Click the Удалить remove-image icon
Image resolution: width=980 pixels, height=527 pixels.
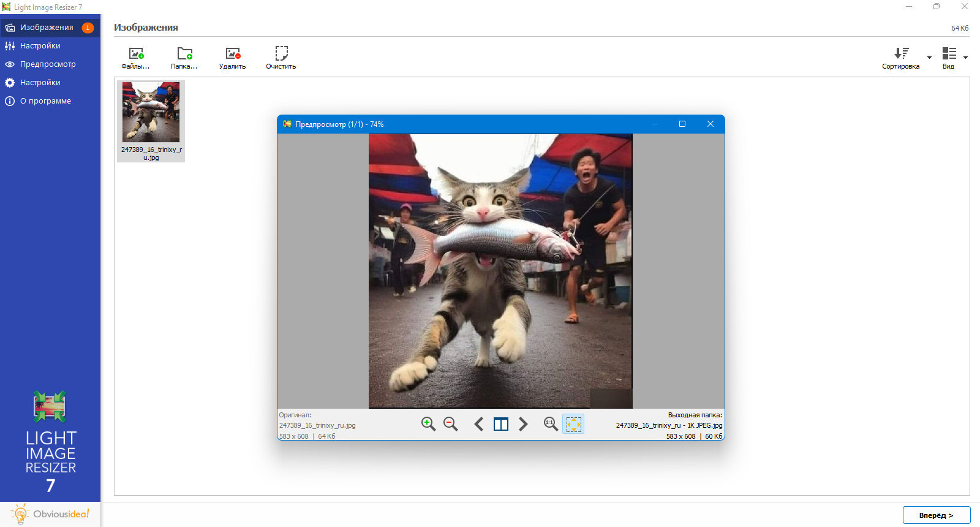[x=233, y=54]
